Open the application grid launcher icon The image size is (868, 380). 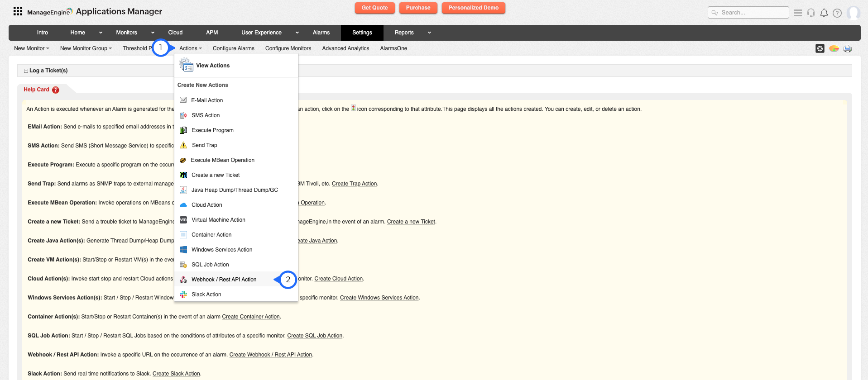[x=18, y=11]
